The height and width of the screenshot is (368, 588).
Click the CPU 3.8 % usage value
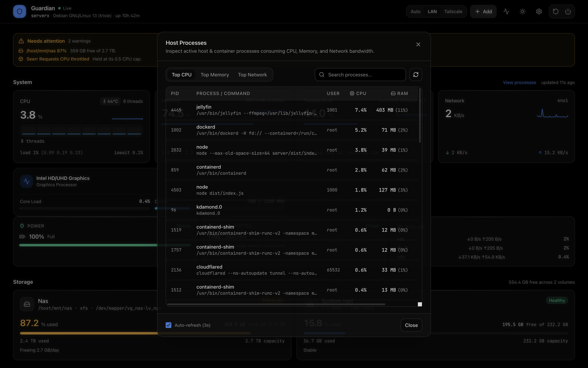31,115
